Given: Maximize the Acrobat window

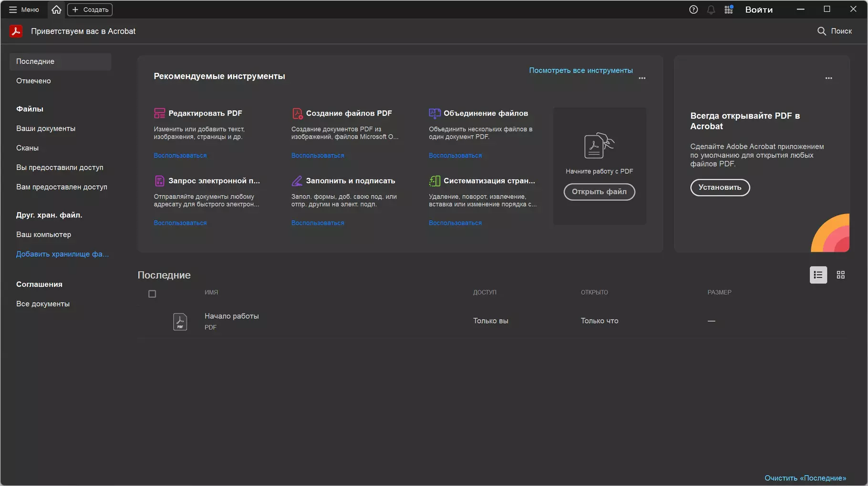Looking at the screenshot, I should (827, 10).
